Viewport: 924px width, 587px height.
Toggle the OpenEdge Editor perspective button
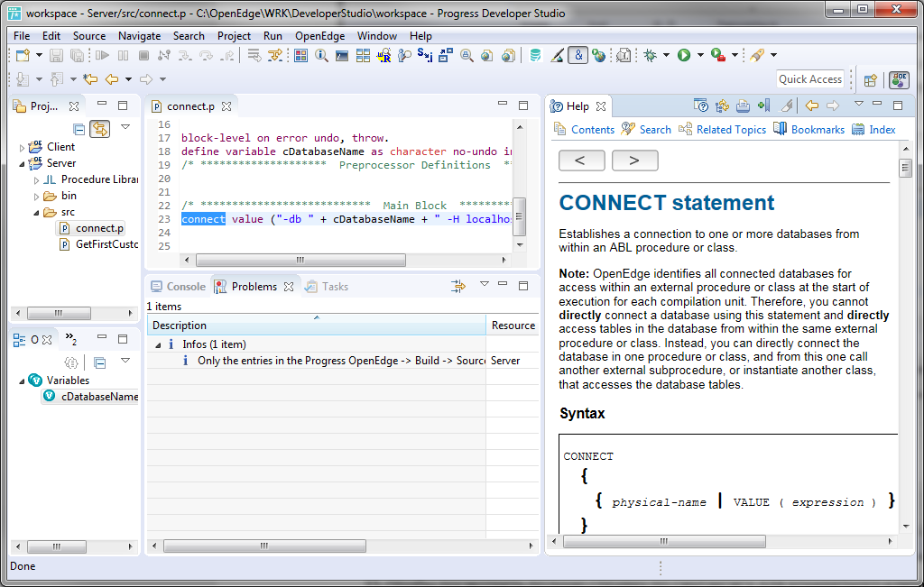click(x=900, y=79)
